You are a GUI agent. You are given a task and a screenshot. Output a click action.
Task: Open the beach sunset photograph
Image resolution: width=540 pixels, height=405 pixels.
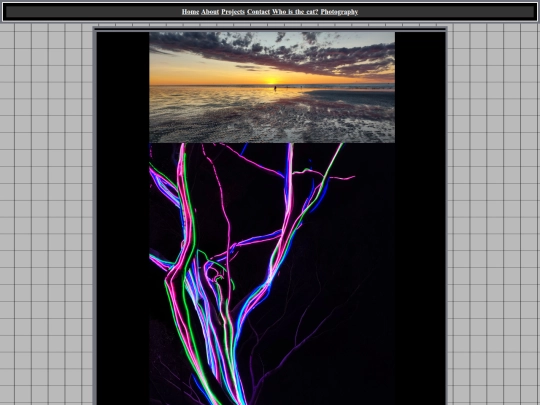(x=272, y=87)
